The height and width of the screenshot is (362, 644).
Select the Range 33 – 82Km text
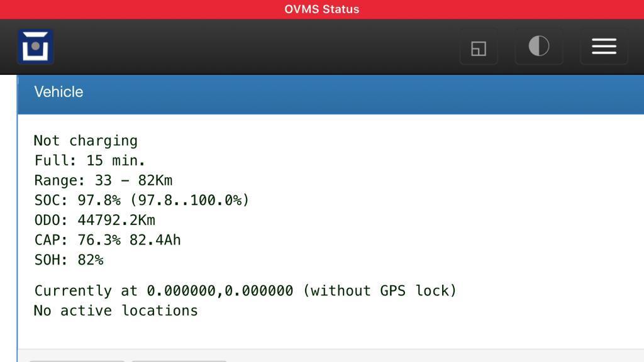[103, 180]
